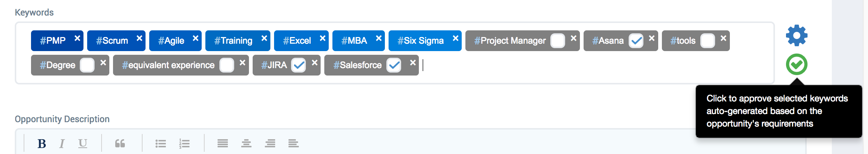Toggle bold formatting in description editor

click(42, 143)
